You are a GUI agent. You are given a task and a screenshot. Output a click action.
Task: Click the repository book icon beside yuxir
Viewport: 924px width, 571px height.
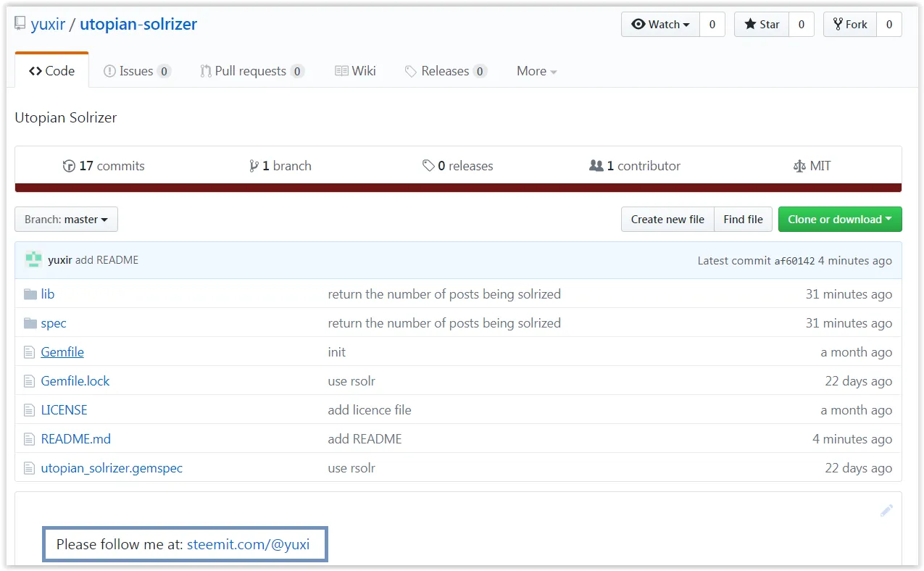point(20,24)
